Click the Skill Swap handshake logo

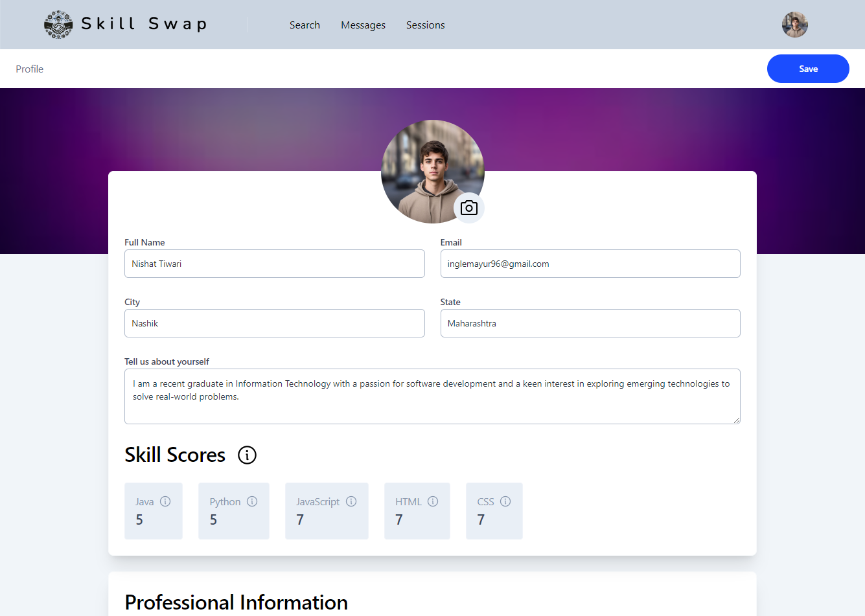pyautogui.click(x=58, y=24)
